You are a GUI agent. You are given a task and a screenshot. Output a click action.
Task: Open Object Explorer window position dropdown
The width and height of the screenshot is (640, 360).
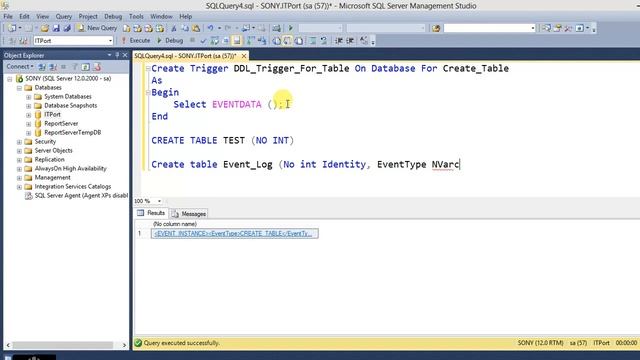point(109,55)
